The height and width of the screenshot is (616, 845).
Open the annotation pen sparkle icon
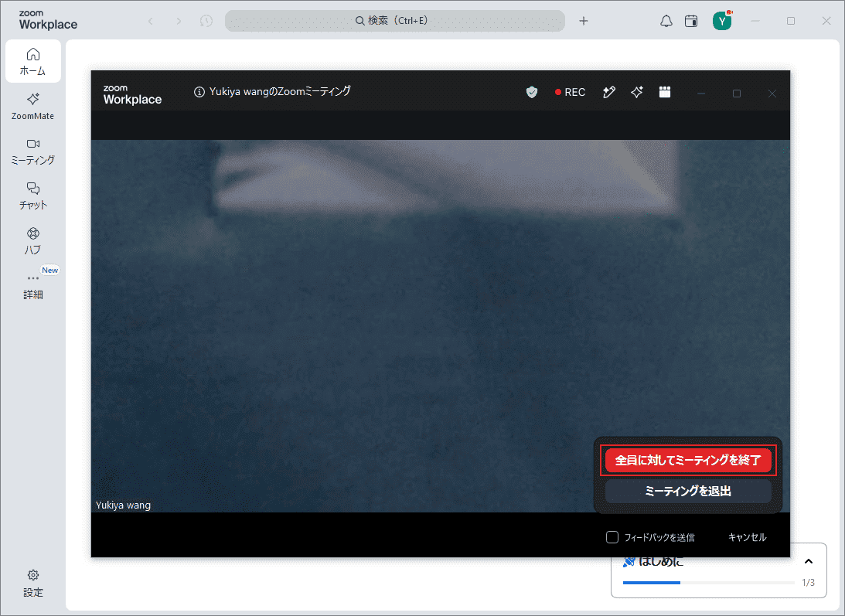(609, 92)
